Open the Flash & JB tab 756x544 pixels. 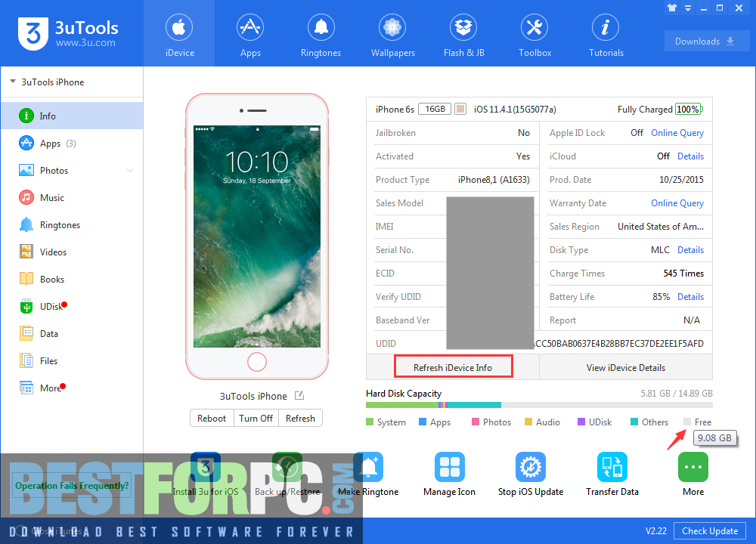(464, 34)
